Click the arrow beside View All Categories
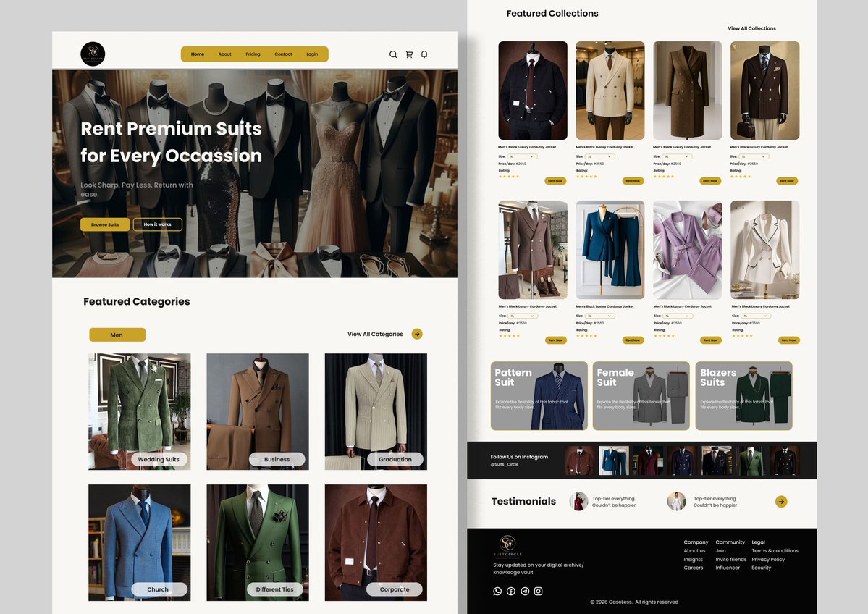This screenshot has height=614, width=868. tap(417, 334)
